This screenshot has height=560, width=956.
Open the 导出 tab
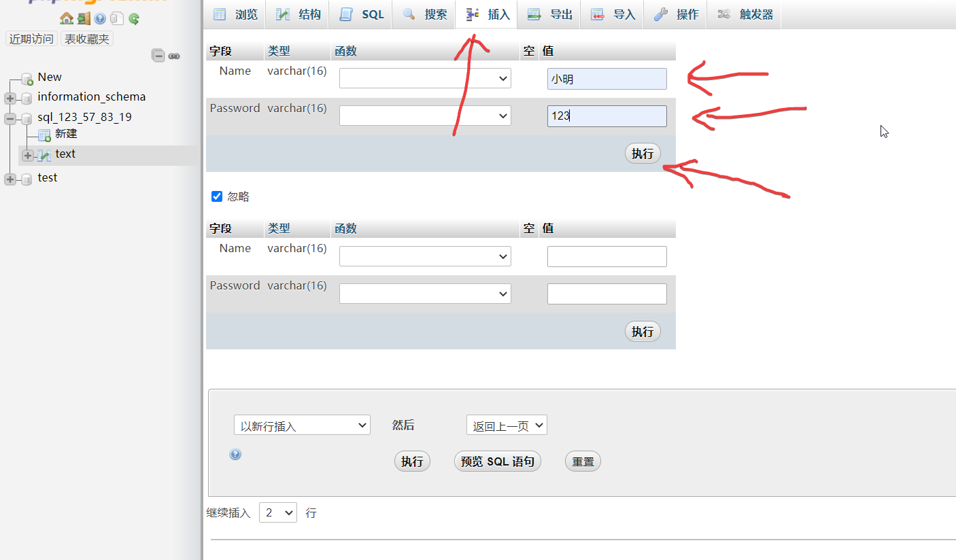click(549, 14)
